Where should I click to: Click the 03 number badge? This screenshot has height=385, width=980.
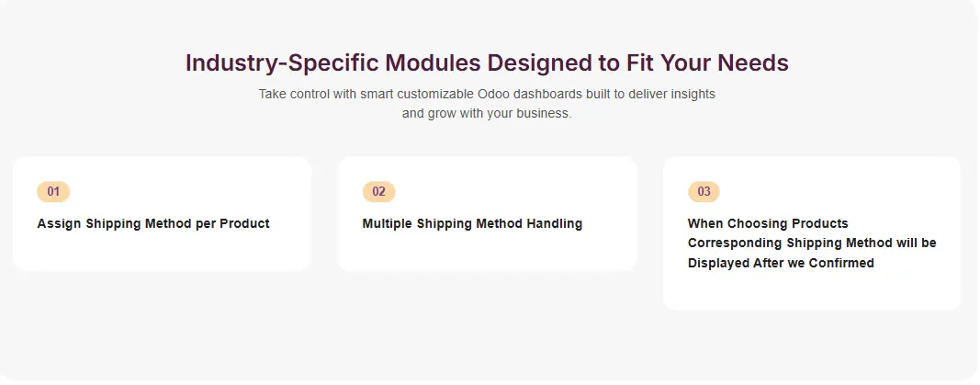(x=704, y=191)
